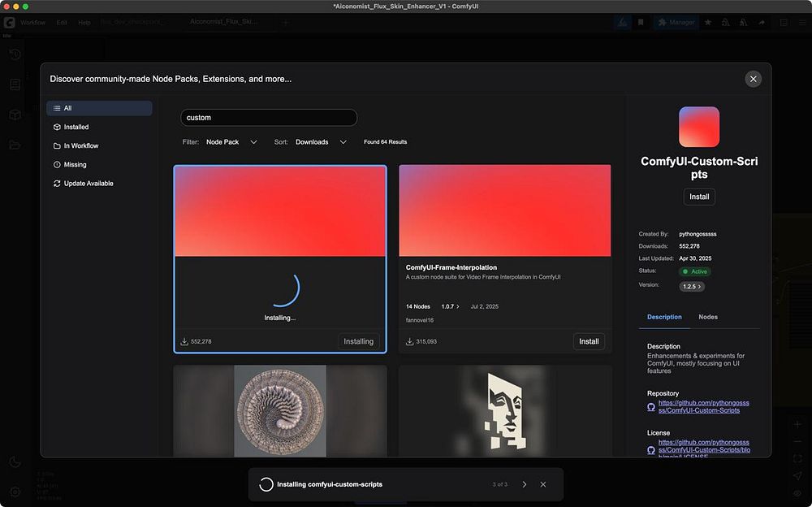Open the model library cube icon
Viewport: 812px width, 507px height.
click(x=15, y=115)
